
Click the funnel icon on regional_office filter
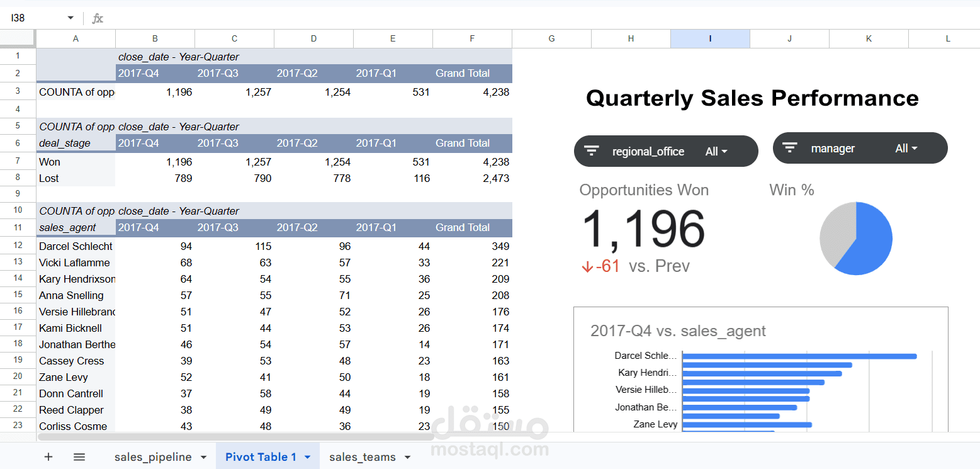[592, 150]
